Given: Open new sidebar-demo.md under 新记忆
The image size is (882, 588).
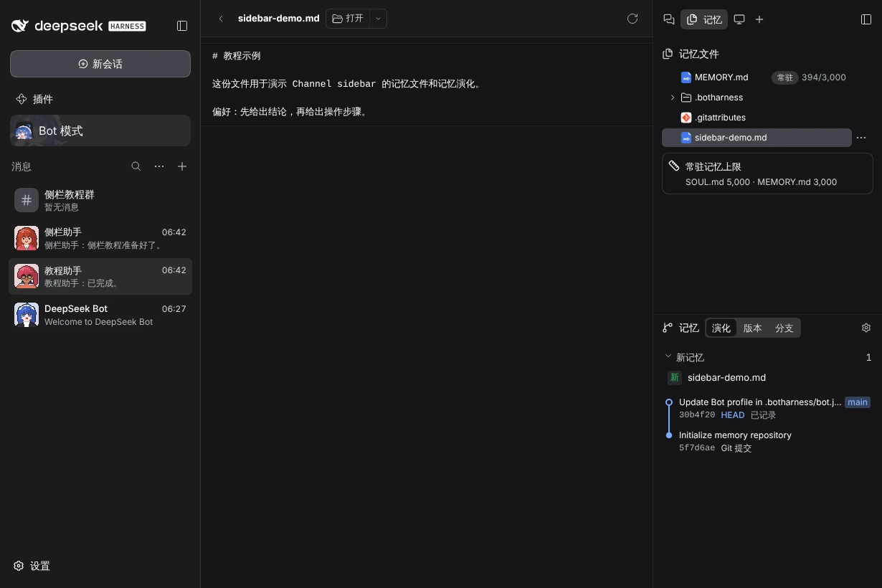Looking at the screenshot, I should (x=767, y=377).
